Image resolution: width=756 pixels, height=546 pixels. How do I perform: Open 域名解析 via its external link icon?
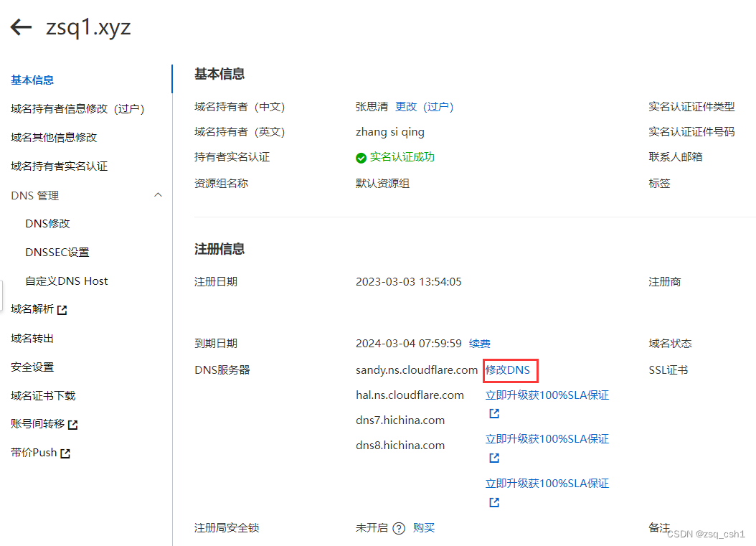pos(63,309)
